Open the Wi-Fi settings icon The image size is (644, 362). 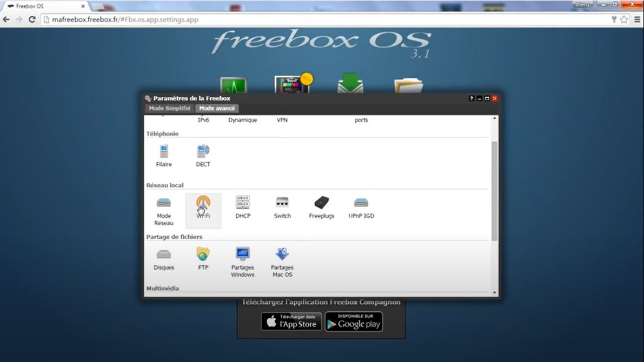click(203, 211)
